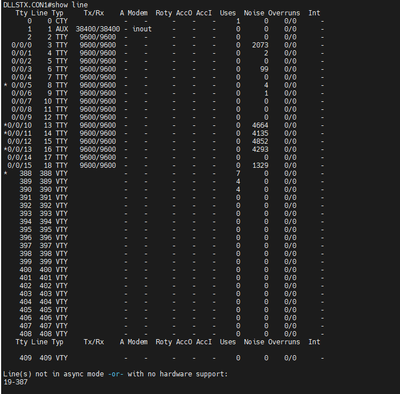This screenshot has height=394, width=400.
Task: Click line number '400' in Line column
Action: point(46,269)
